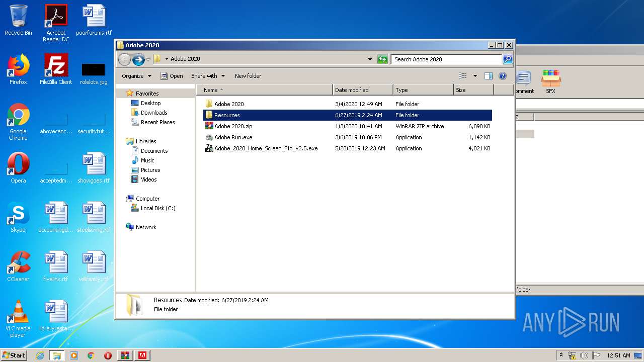Screen dimensions: 644x362
Task: Select the rolelots.jpg desktop file
Action: (x=94, y=73)
